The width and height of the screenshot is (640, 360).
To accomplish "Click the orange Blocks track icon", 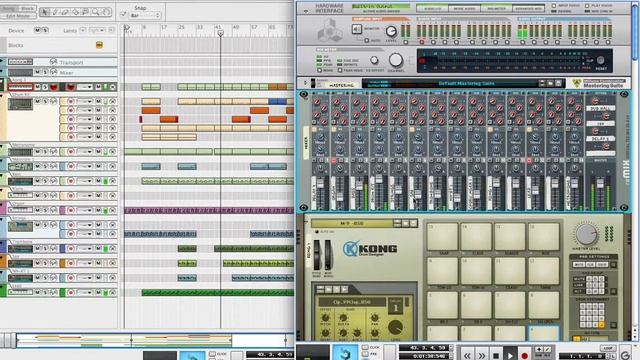I will tap(99, 45).
